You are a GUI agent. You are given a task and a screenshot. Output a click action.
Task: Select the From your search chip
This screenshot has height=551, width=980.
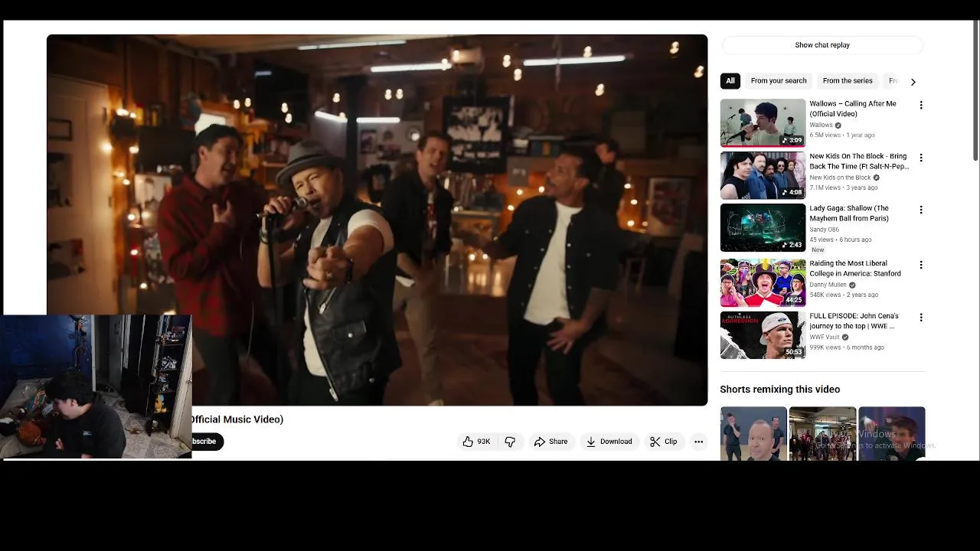point(779,81)
